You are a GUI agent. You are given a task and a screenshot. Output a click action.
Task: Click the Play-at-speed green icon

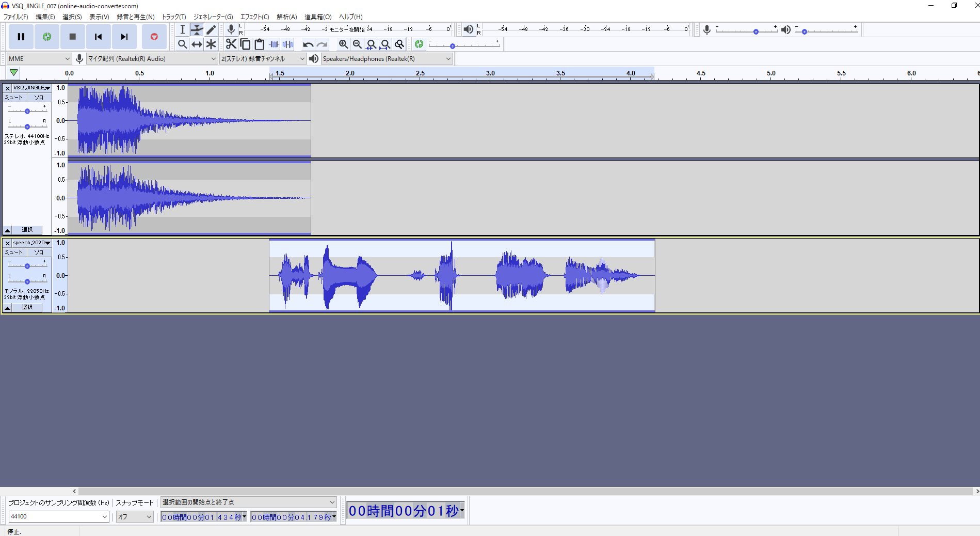tap(419, 44)
